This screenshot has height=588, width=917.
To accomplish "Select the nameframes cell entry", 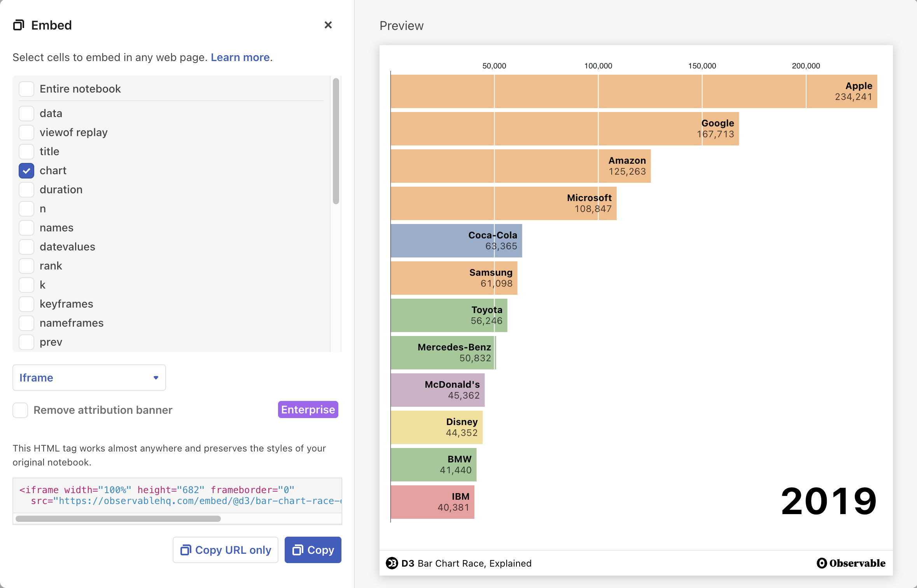I will [x=26, y=323].
